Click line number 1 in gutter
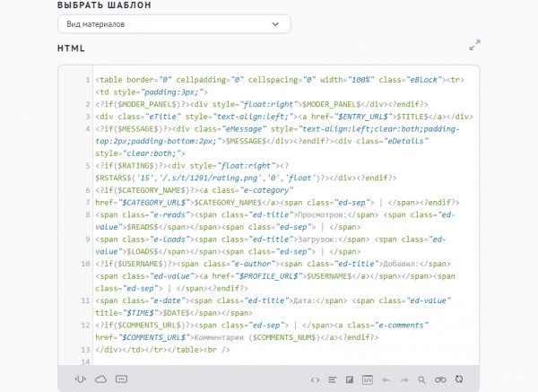 tap(88, 80)
